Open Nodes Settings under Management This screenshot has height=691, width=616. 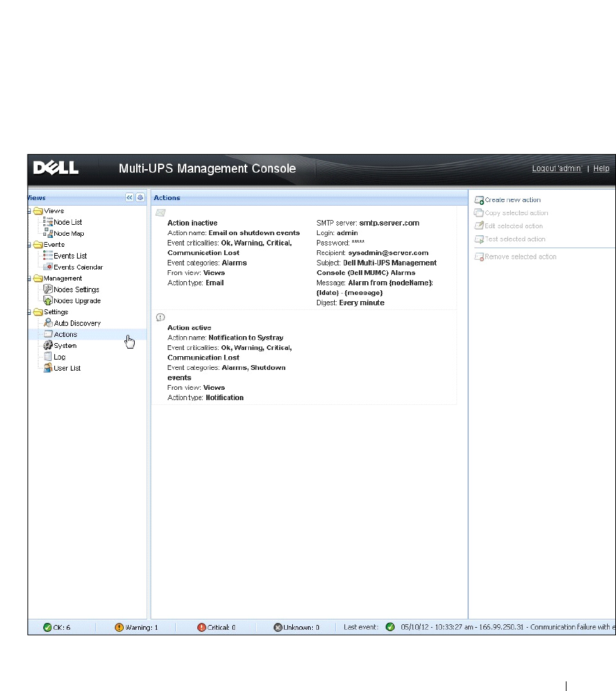point(76,289)
